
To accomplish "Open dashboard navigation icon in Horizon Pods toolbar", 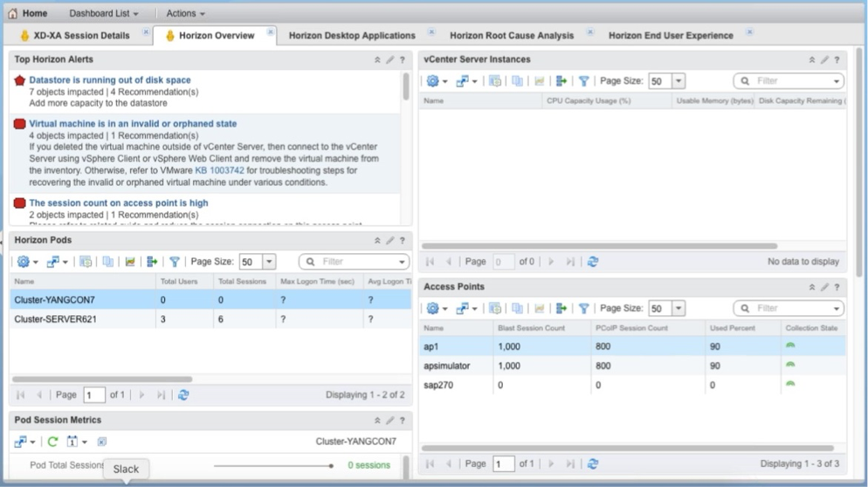I will click(x=57, y=262).
